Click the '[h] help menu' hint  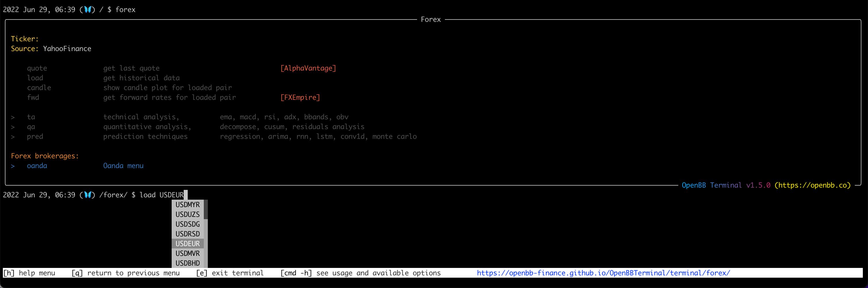(x=29, y=273)
